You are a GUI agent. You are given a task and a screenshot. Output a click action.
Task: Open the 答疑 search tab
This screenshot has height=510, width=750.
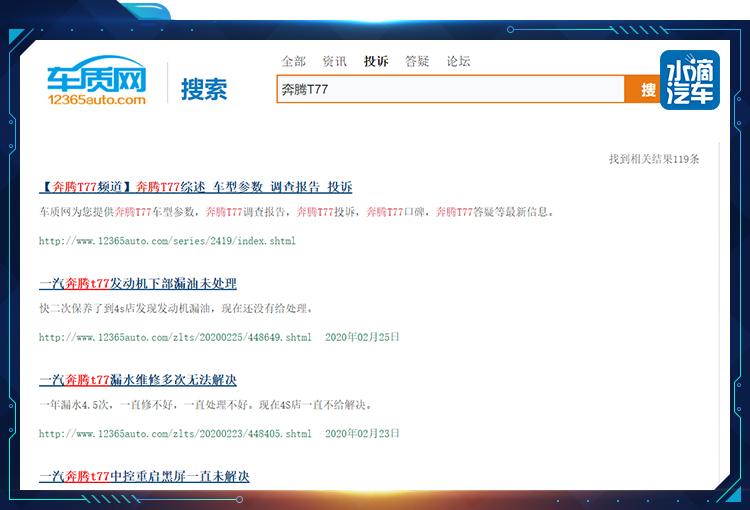tap(417, 61)
